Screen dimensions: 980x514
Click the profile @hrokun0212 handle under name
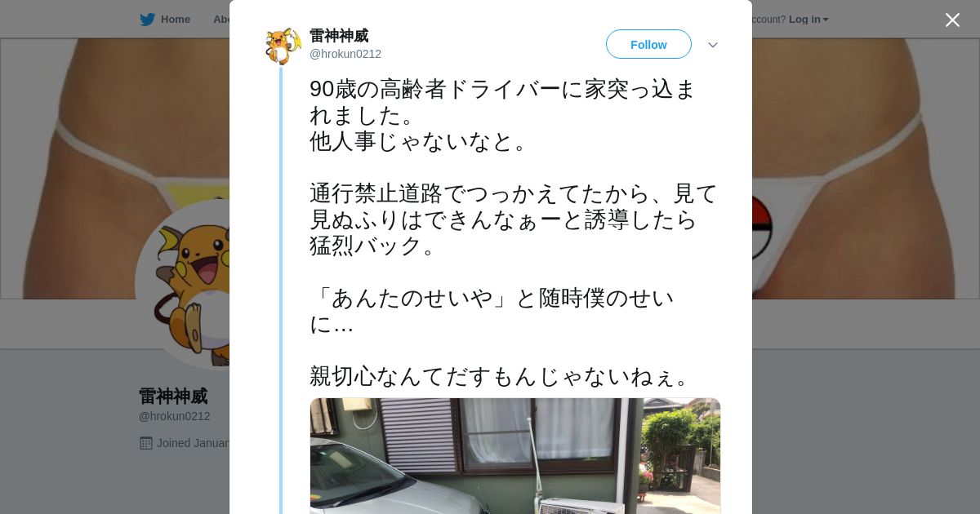pyautogui.click(x=175, y=416)
